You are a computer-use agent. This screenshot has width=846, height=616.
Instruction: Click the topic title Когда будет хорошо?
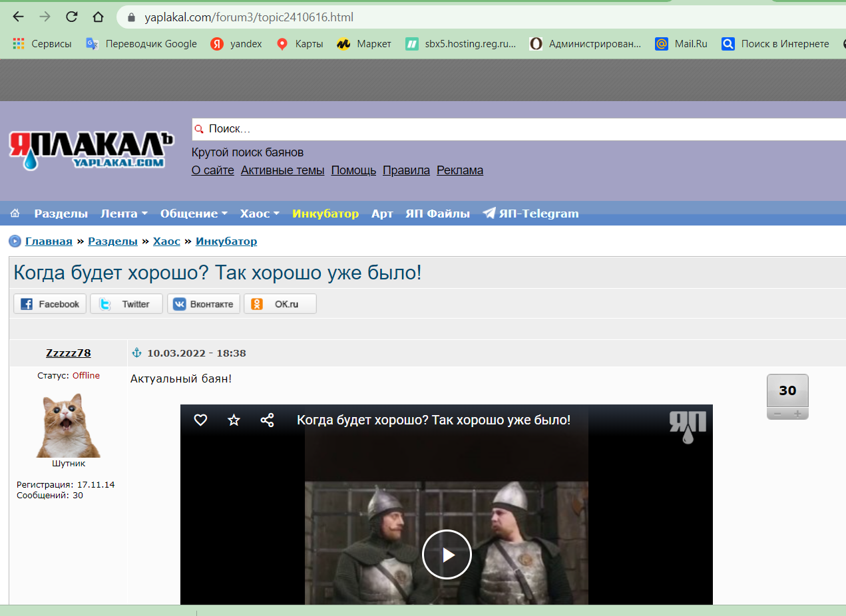coord(218,272)
